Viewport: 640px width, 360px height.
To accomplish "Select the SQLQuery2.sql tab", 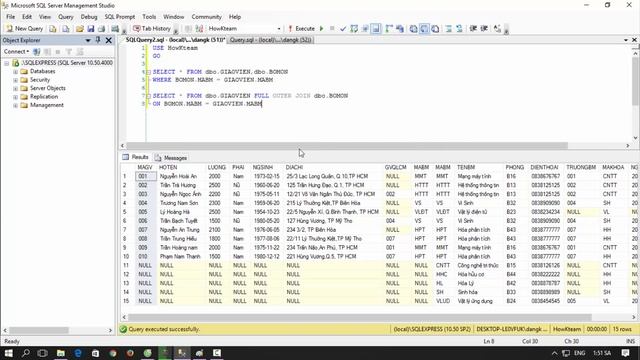I will [x=175, y=40].
